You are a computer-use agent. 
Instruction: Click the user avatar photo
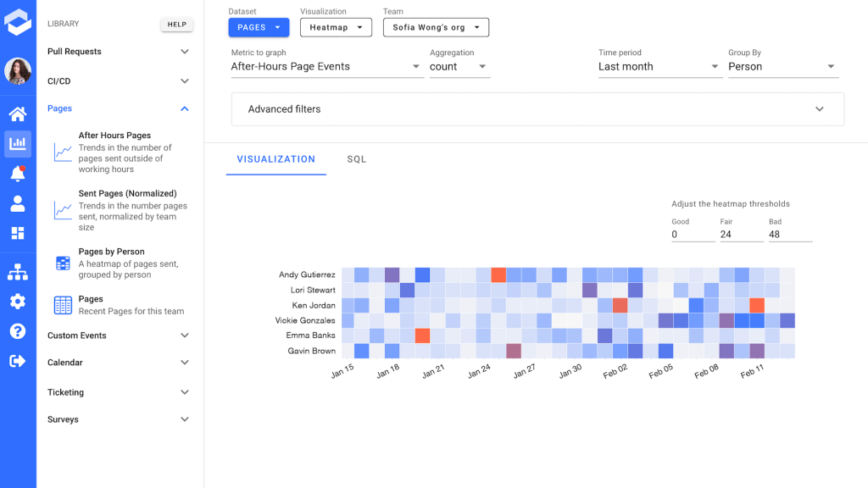click(18, 71)
